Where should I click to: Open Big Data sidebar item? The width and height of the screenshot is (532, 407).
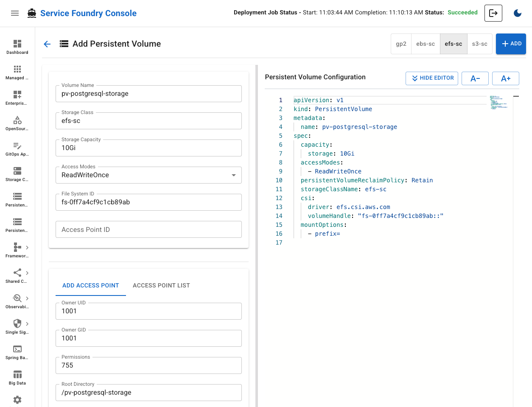pos(17,377)
